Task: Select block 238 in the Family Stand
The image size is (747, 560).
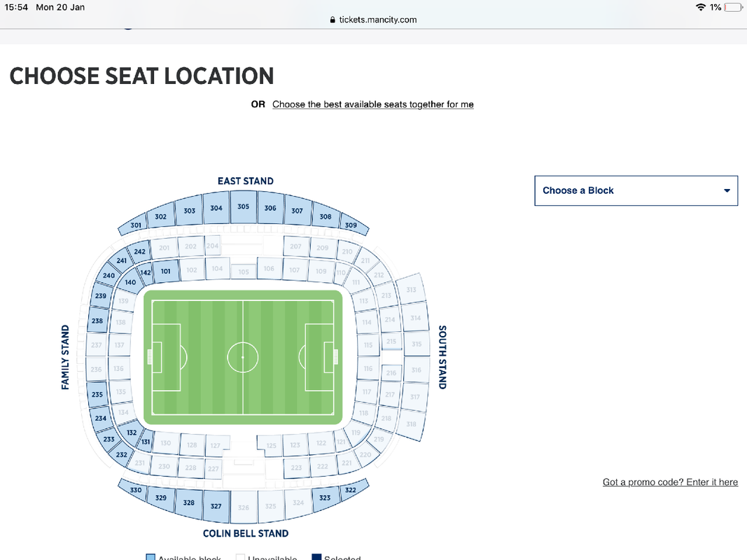Action: tap(97, 321)
